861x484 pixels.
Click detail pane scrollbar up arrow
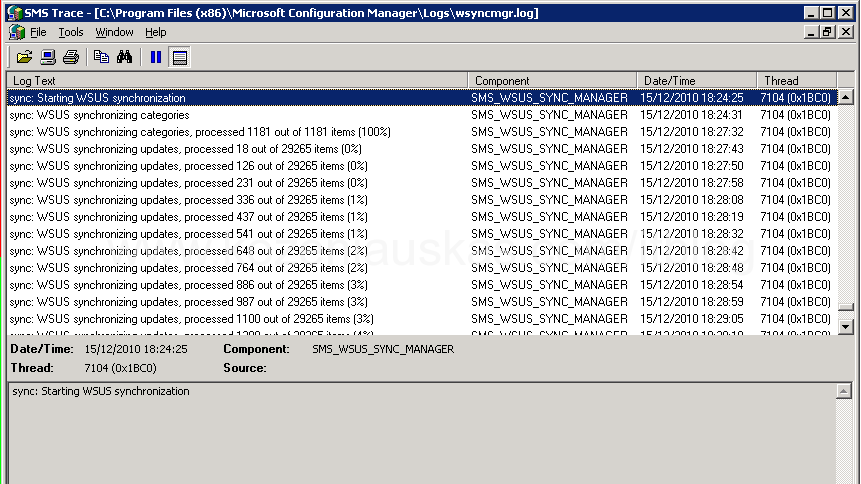coord(844,391)
